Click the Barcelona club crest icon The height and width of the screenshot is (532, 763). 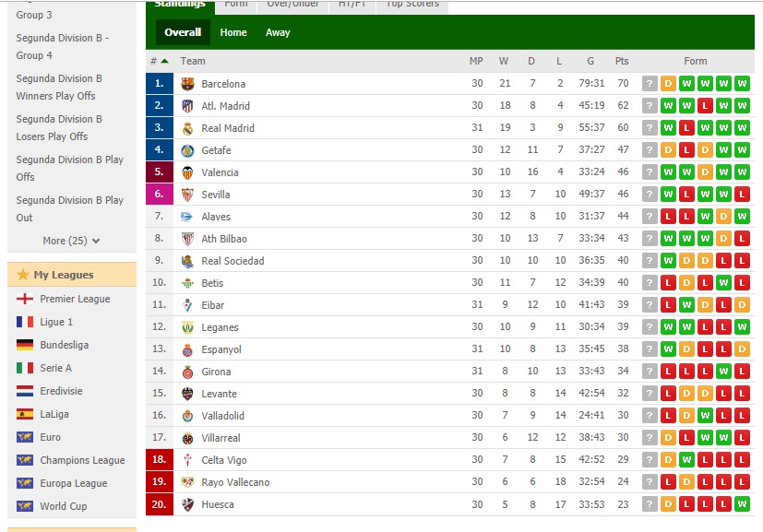point(187,84)
